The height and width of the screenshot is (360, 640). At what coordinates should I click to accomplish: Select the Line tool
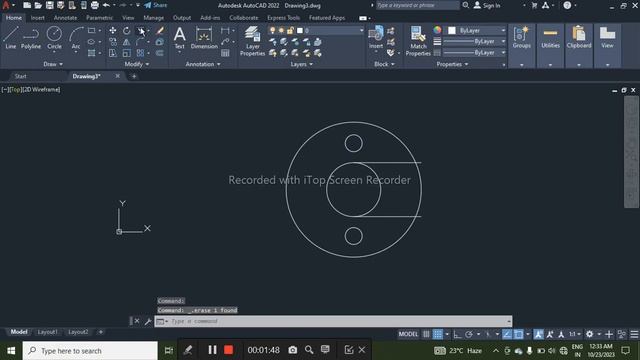(11, 38)
